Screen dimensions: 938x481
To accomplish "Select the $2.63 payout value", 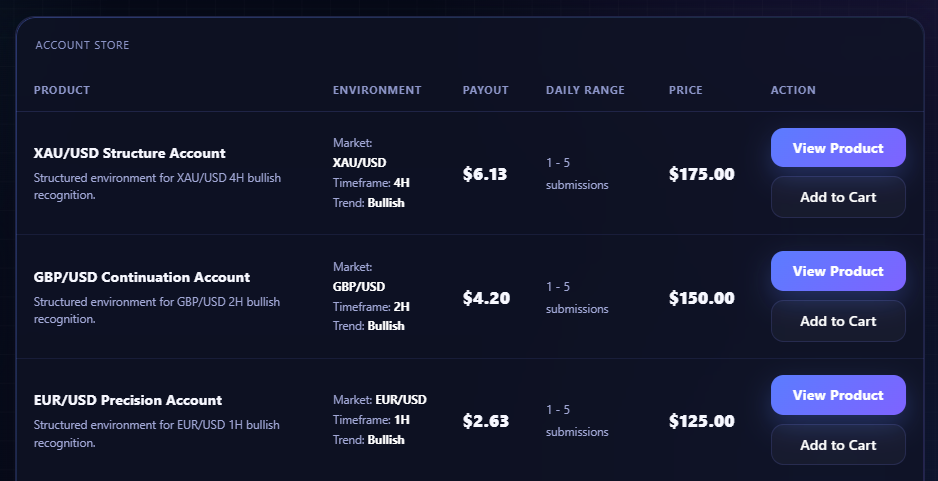I will coord(486,421).
